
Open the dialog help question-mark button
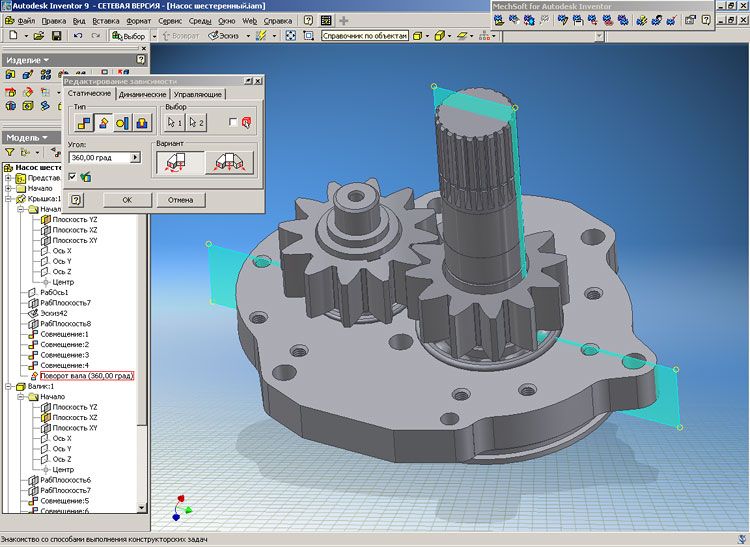[77, 200]
